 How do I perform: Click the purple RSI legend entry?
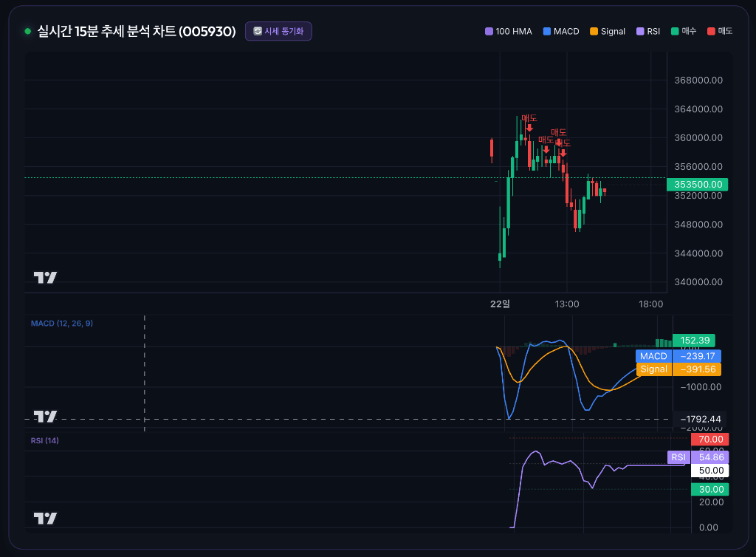648,31
